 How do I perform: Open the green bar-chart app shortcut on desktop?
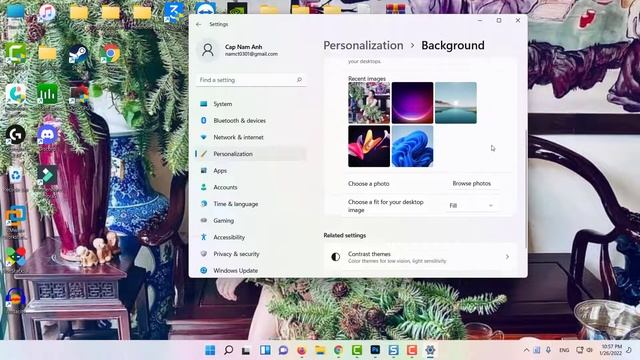47,93
